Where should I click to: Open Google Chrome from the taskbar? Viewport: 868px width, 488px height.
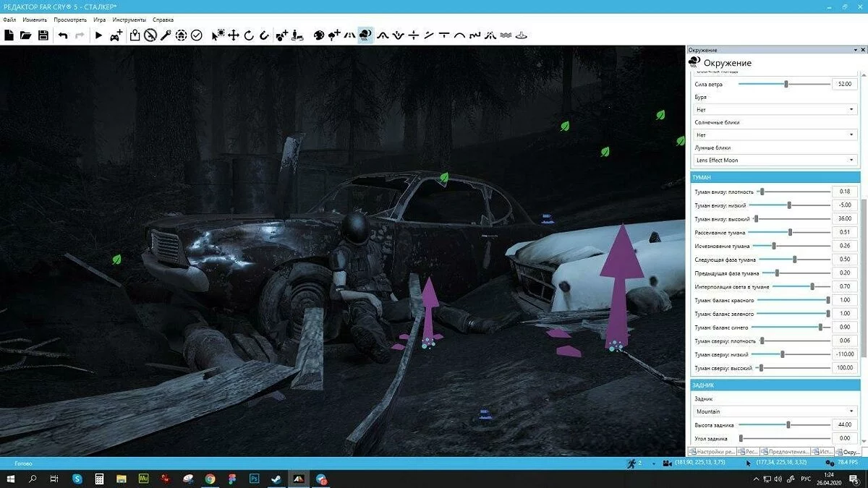tap(210, 479)
